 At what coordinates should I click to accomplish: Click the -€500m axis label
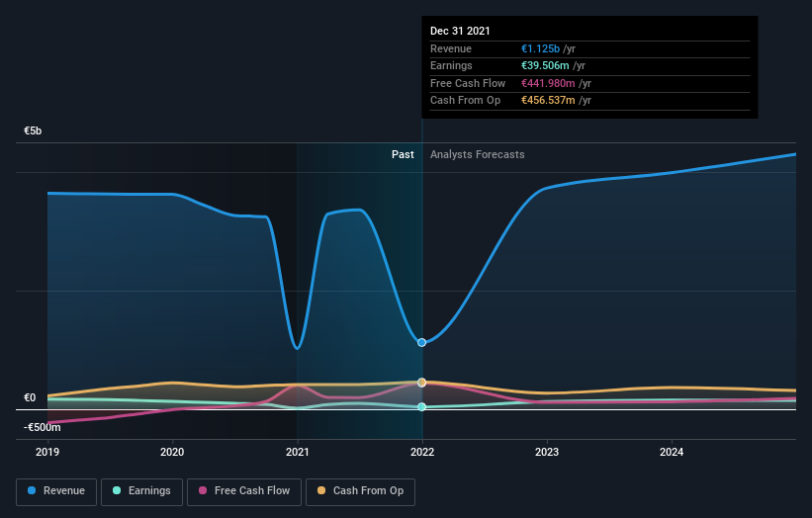pyautogui.click(x=43, y=427)
